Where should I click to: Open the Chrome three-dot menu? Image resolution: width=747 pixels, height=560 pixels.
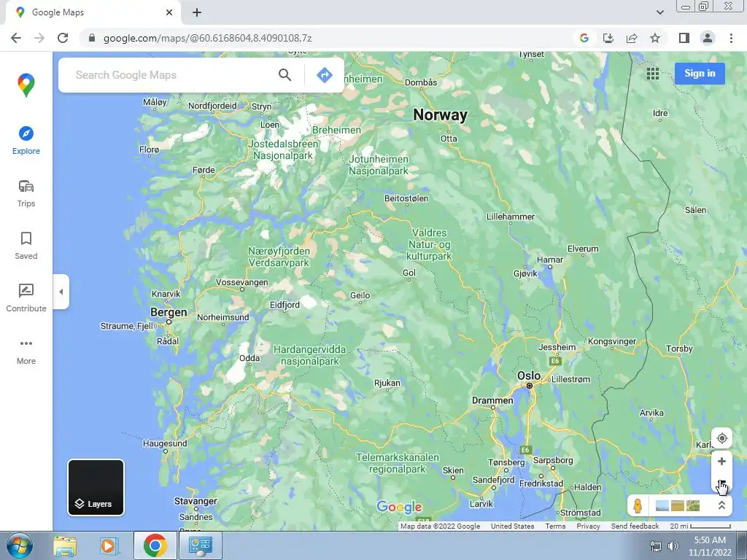[x=731, y=38]
